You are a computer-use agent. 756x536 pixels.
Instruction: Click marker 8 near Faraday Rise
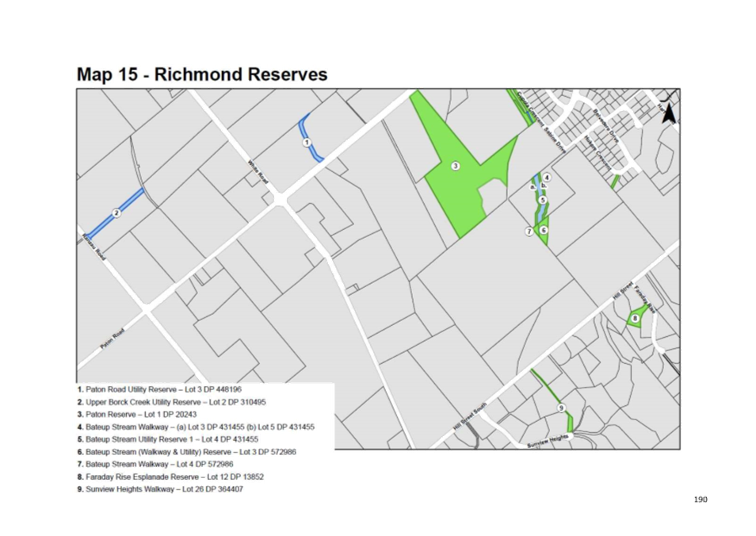point(635,318)
